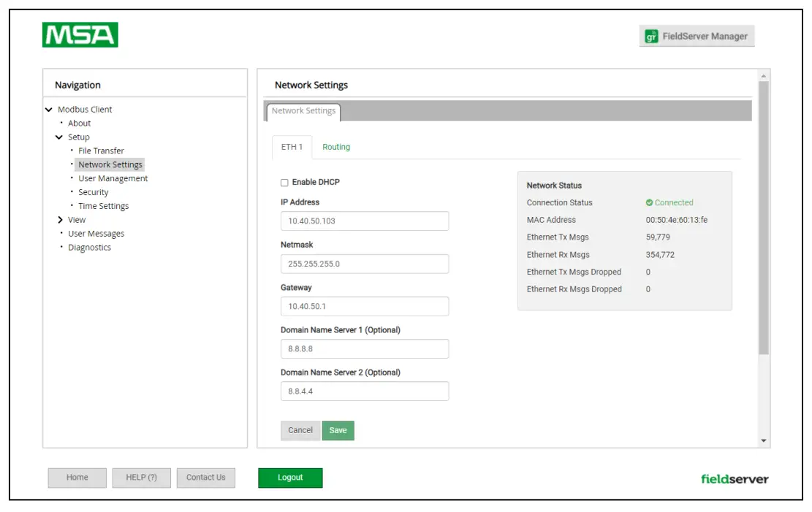812x512 pixels.
Task: Click the FieldServer Manager gr icon
Action: [651, 37]
